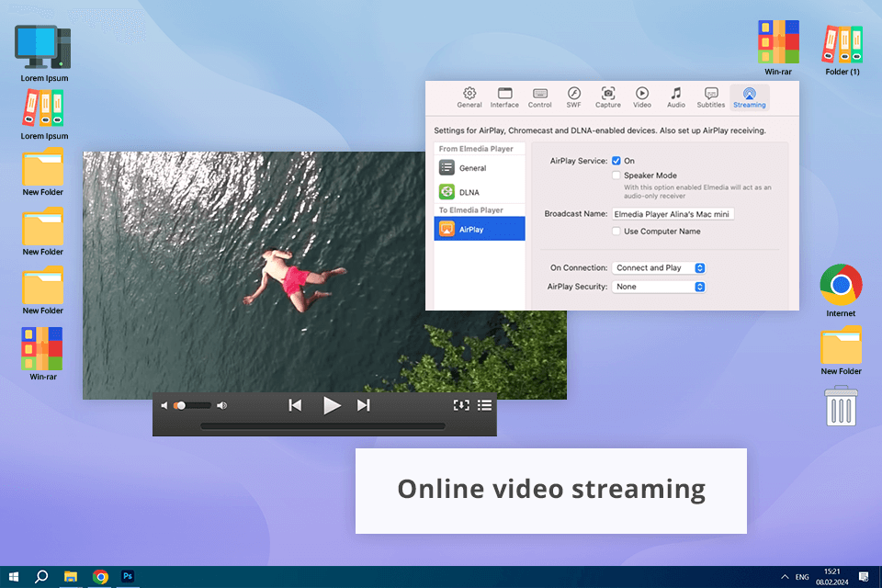Select the Streaming preferences tab

(x=750, y=97)
